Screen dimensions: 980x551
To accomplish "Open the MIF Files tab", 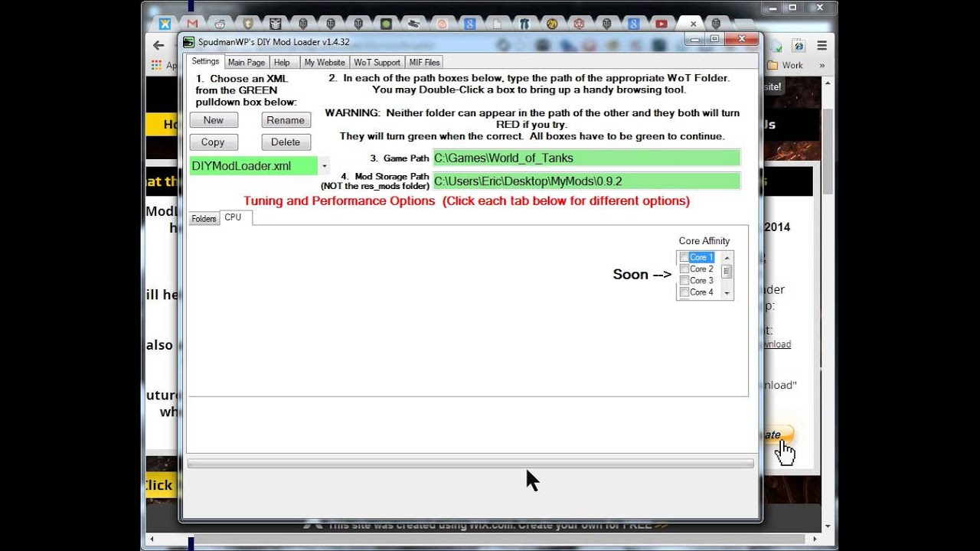I will click(x=425, y=62).
